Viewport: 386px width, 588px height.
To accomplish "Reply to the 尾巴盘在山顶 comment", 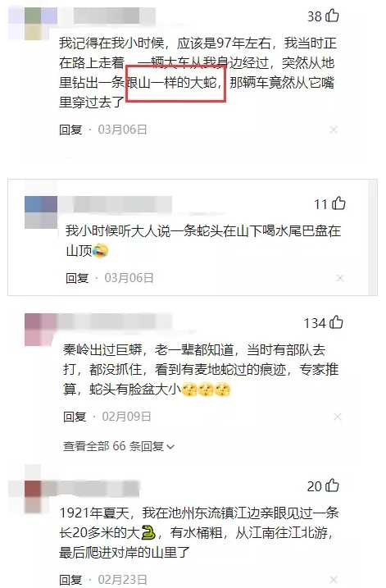I will coord(77,278).
